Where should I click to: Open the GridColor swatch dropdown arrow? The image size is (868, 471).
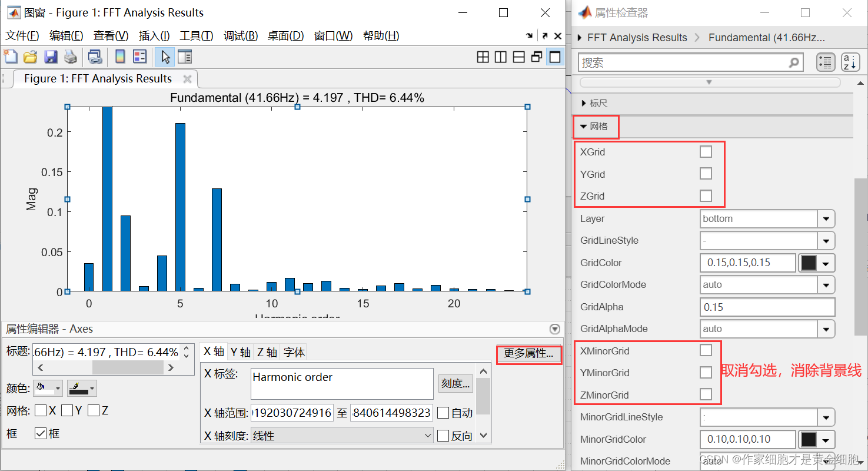(x=827, y=263)
